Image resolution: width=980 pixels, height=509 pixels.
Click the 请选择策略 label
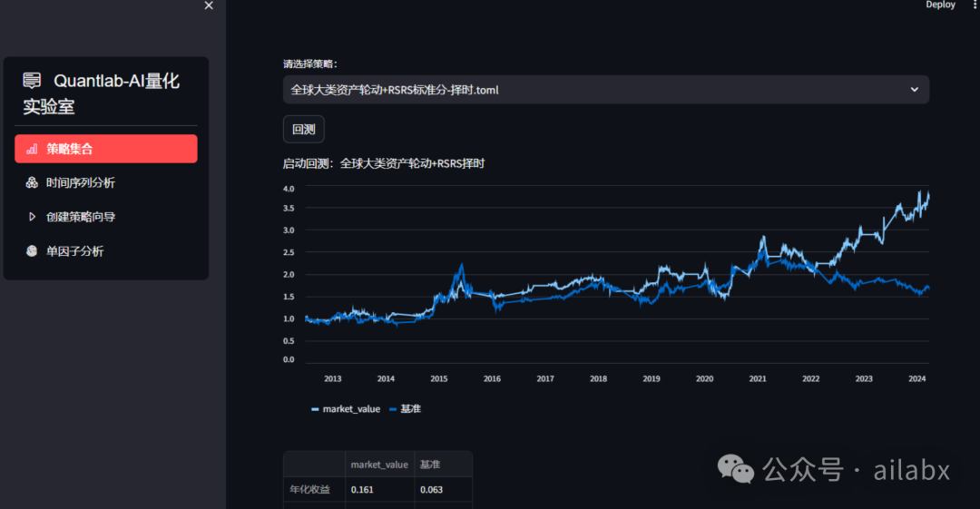pos(310,64)
